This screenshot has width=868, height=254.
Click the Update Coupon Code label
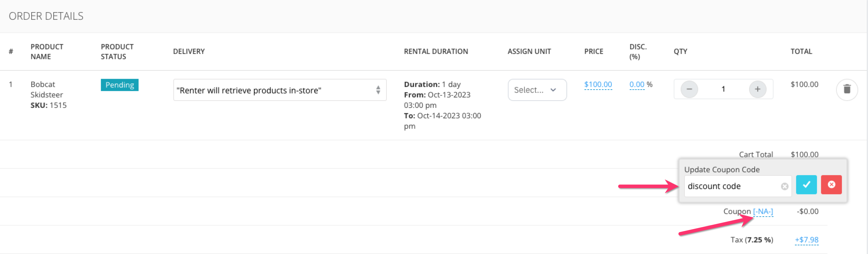coord(722,169)
